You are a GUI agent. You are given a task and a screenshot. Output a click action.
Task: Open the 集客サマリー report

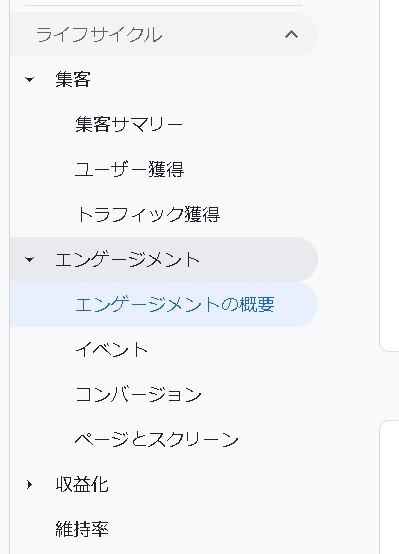(129, 124)
